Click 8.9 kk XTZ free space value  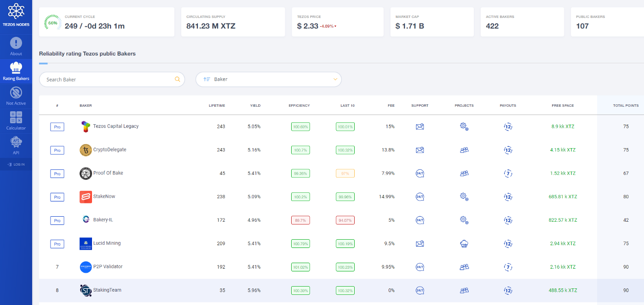tap(563, 127)
